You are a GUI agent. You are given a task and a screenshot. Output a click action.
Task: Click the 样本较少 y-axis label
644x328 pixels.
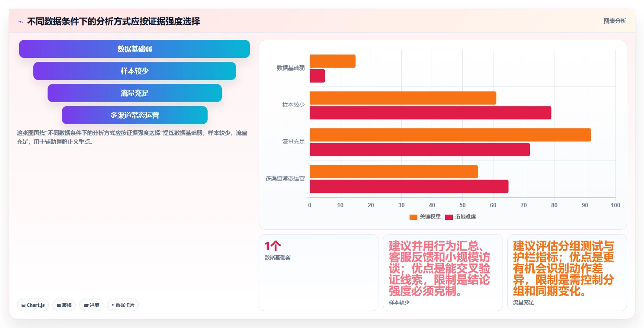click(x=294, y=105)
